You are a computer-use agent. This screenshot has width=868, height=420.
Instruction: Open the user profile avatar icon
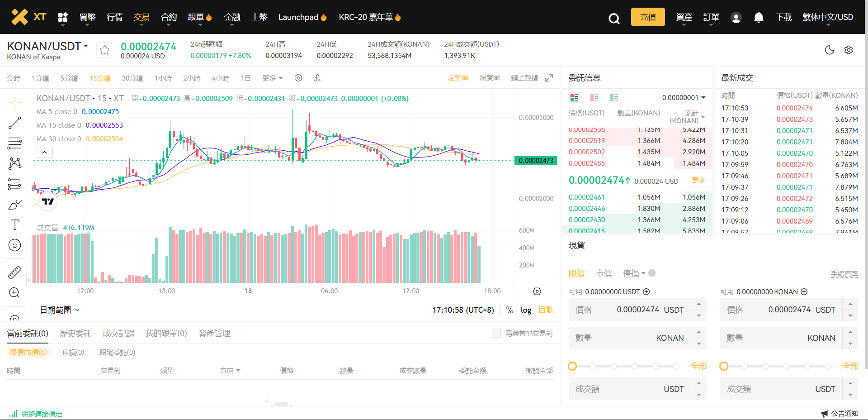736,18
